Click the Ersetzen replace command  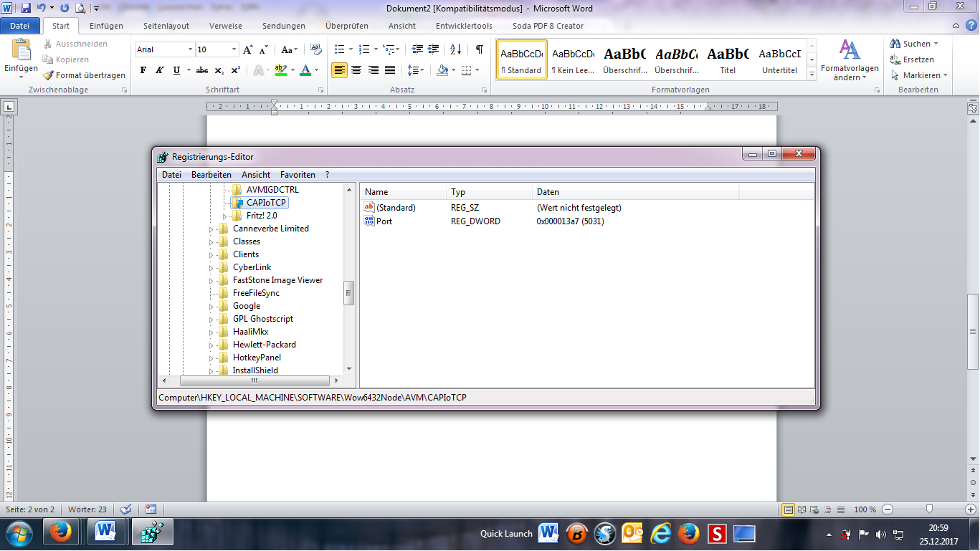(x=912, y=59)
